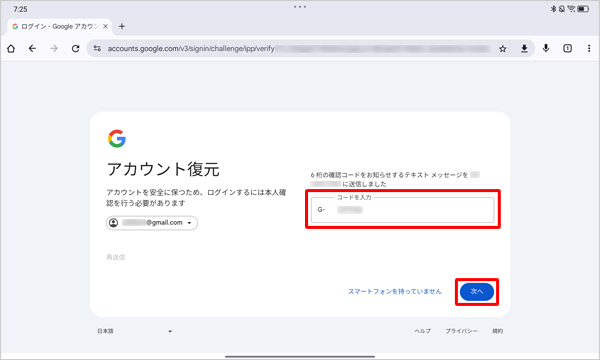Click the forward navigation arrow
The width and height of the screenshot is (600, 360).
coord(54,49)
